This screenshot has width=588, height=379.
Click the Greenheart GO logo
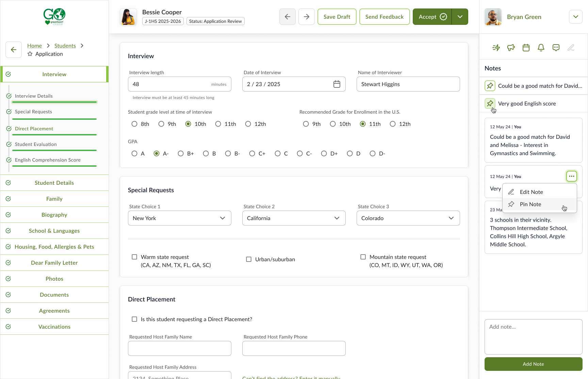[x=54, y=17]
